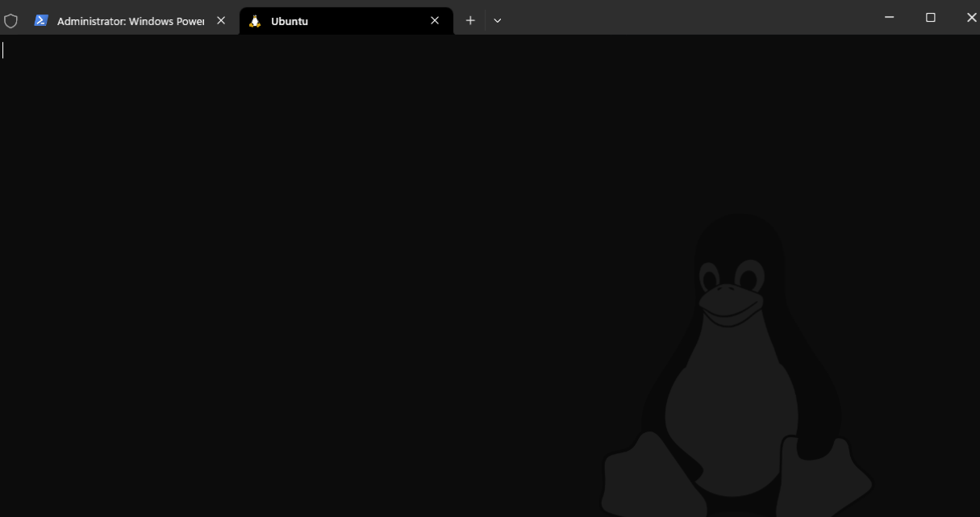Image resolution: width=980 pixels, height=517 pixels.
Task: Click the shield icon in the title bar corner
Action: [x=11, y=20]
